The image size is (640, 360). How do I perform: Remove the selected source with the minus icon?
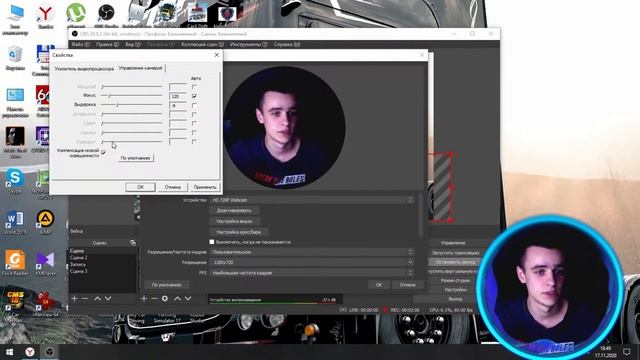(154, 299)
